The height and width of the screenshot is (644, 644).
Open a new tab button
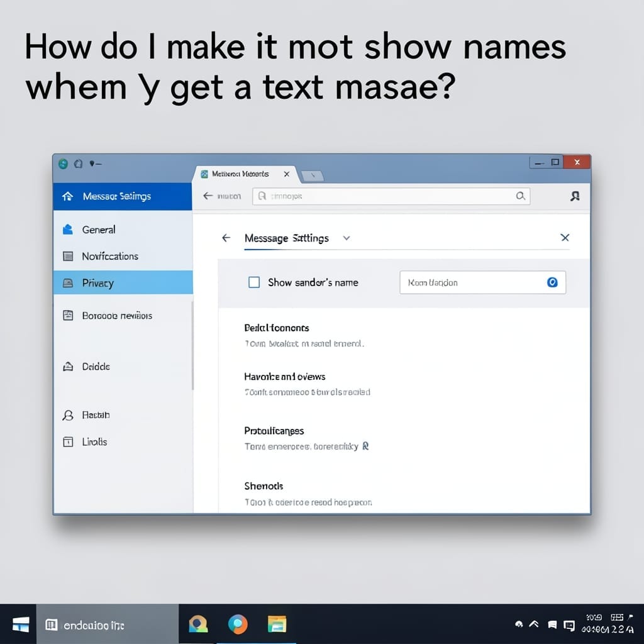tap(313, 176)
